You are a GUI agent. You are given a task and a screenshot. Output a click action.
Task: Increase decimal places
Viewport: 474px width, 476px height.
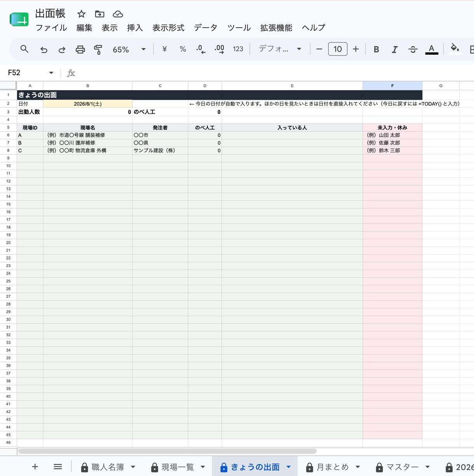[219, 49]
